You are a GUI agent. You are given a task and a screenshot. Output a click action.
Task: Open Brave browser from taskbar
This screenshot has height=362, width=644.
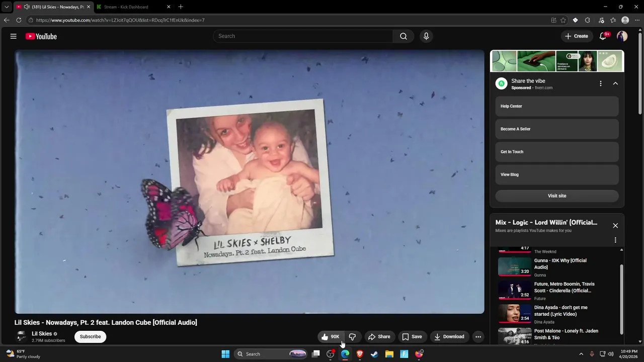click(360, 354)
